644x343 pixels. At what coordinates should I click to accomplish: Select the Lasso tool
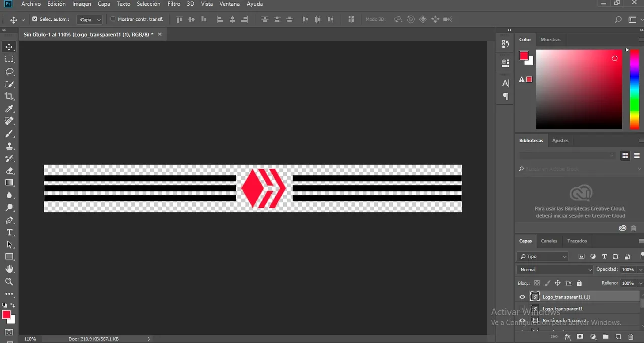pos(9,72)
